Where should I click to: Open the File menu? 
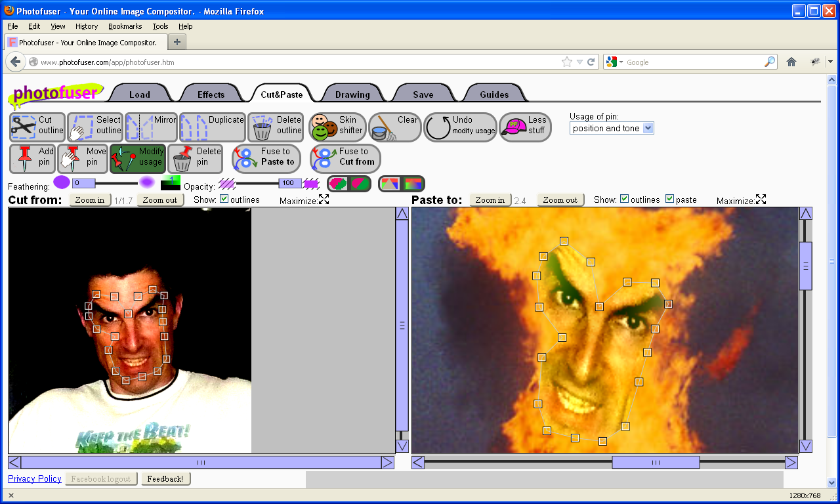pyautogui.click(x=12, y=26)
